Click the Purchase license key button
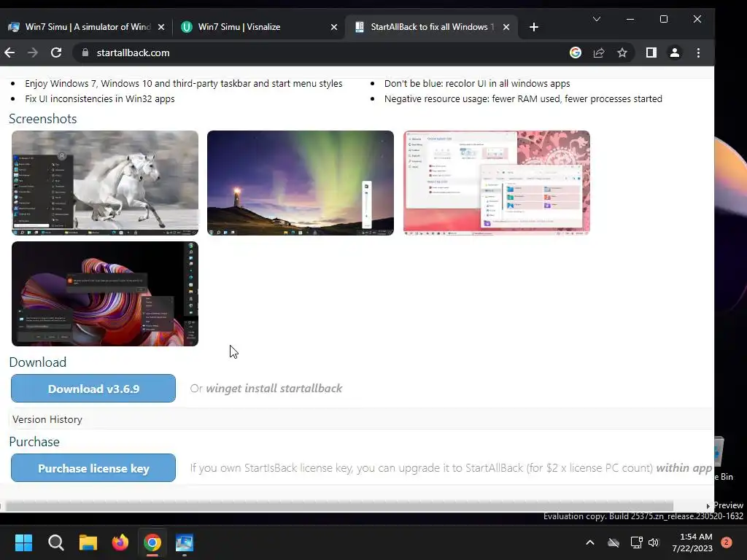The height and width of the screenshot is (560, 747). pyautogui.click(x=93, y=468)
